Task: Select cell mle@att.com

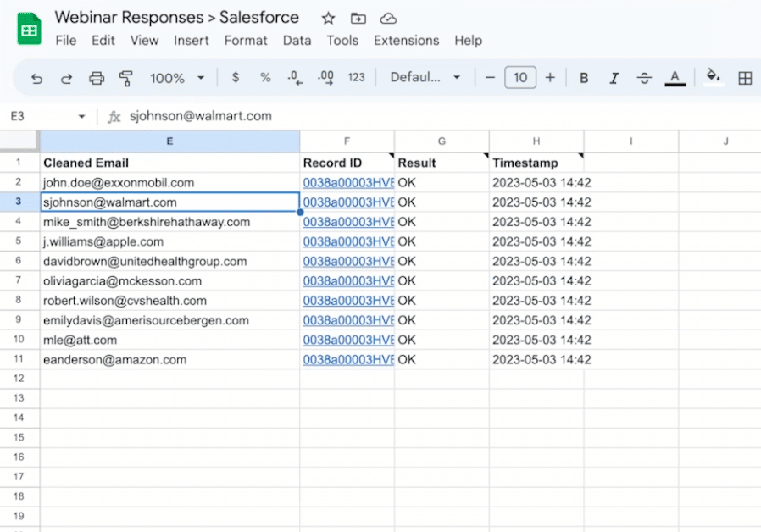Action: click(x=169, y=340)
